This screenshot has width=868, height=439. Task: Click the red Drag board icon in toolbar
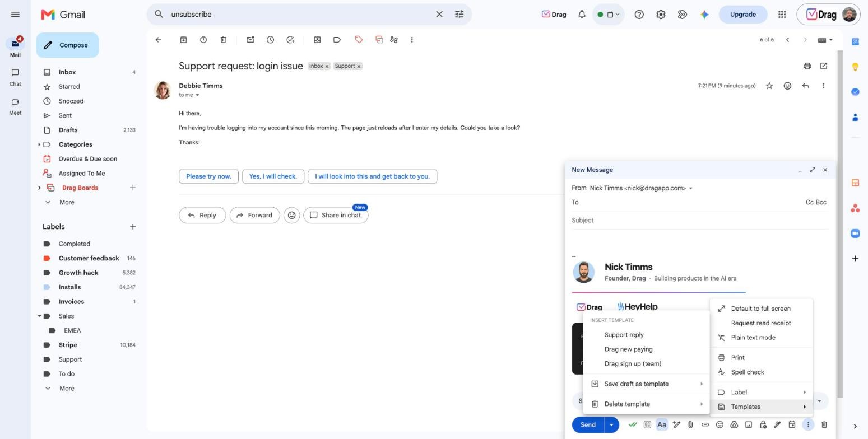point(379,40)
